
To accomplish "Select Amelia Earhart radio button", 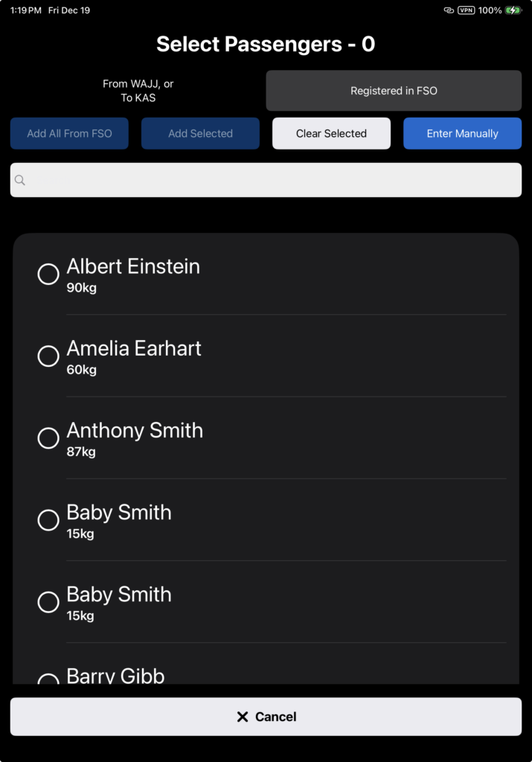I will point(48,356).
